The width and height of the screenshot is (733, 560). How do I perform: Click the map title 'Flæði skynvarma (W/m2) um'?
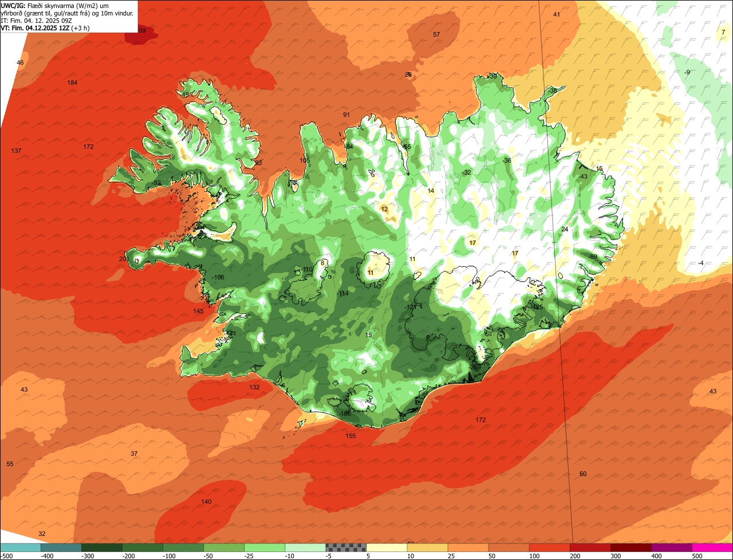68,5
